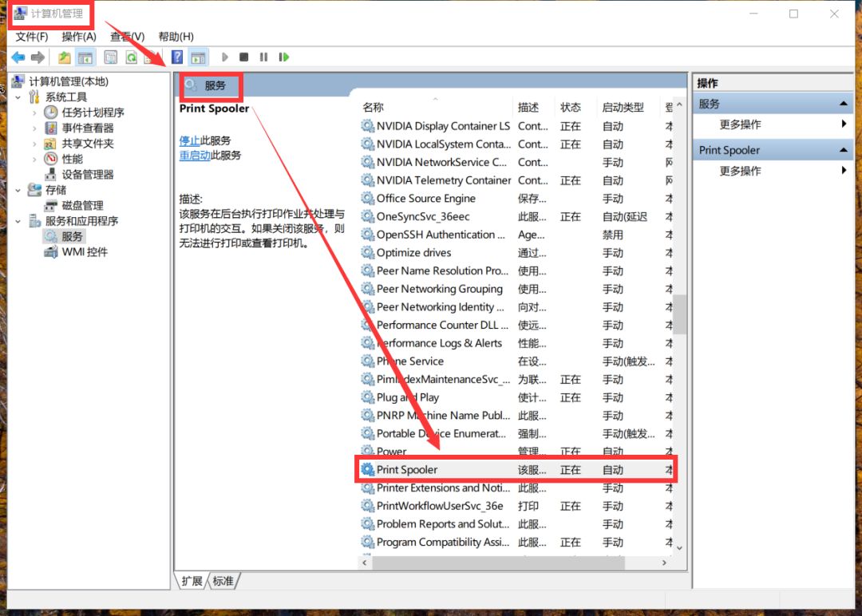Collapse the 存储 tree node
862x616 pixels.
coord(18,190)
